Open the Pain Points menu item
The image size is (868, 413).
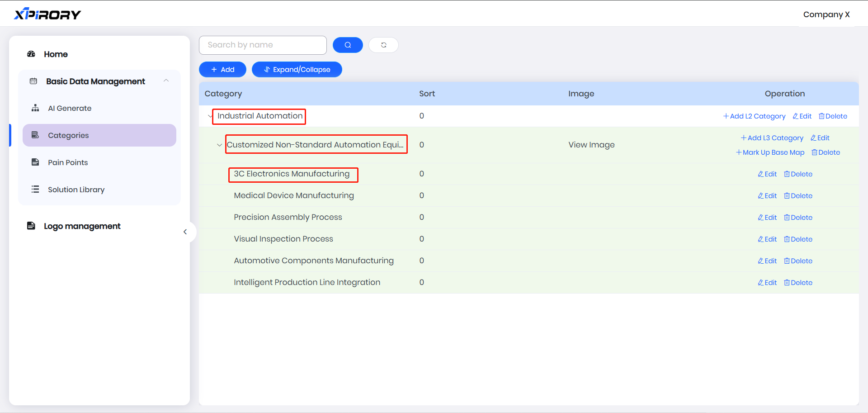tap(68, 162)
